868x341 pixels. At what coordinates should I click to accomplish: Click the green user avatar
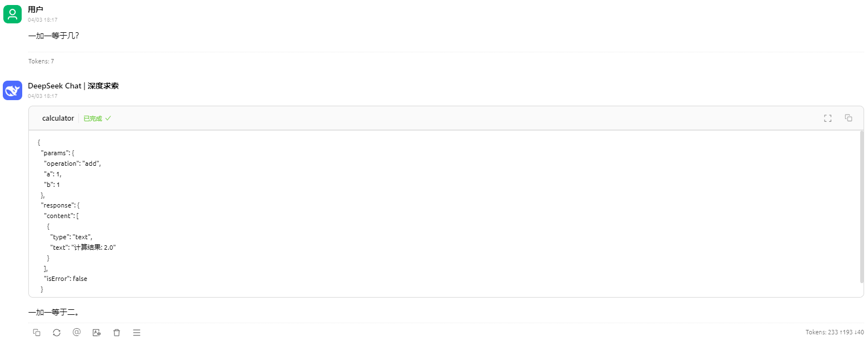pos(12,14)
